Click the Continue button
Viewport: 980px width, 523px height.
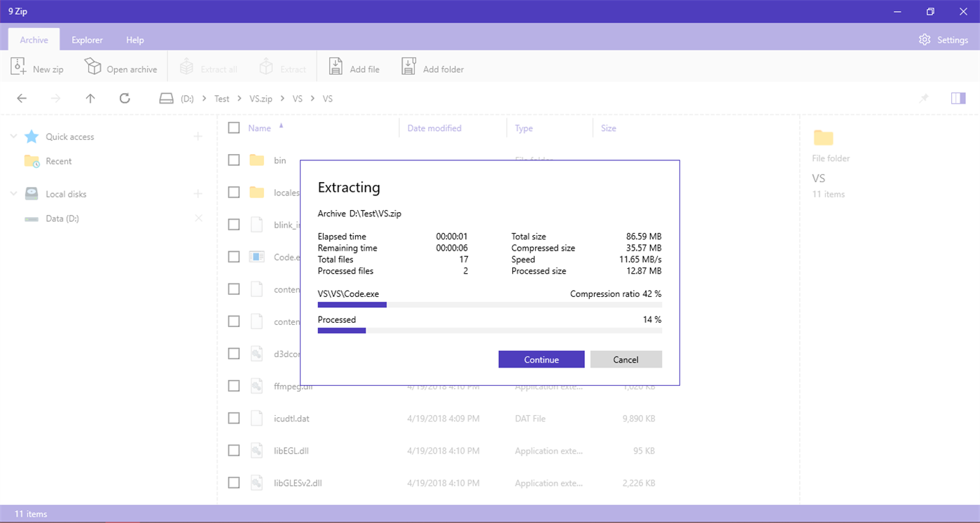[x=541, y=359]
